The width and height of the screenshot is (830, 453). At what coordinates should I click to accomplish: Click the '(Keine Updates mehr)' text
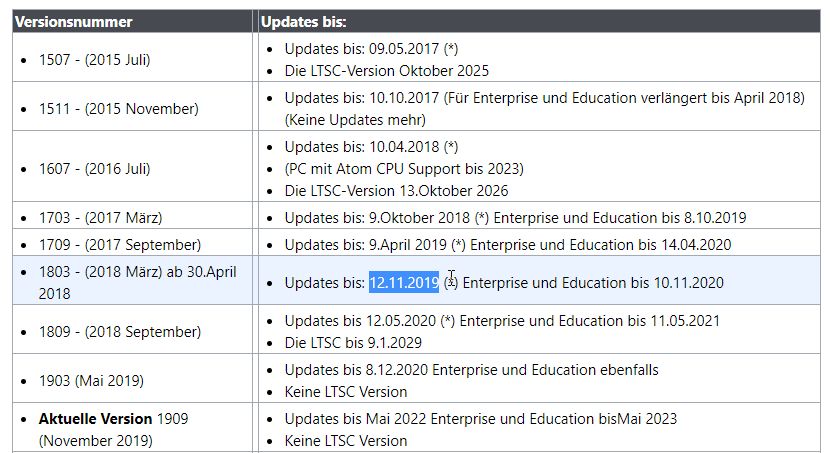point(355,120)
